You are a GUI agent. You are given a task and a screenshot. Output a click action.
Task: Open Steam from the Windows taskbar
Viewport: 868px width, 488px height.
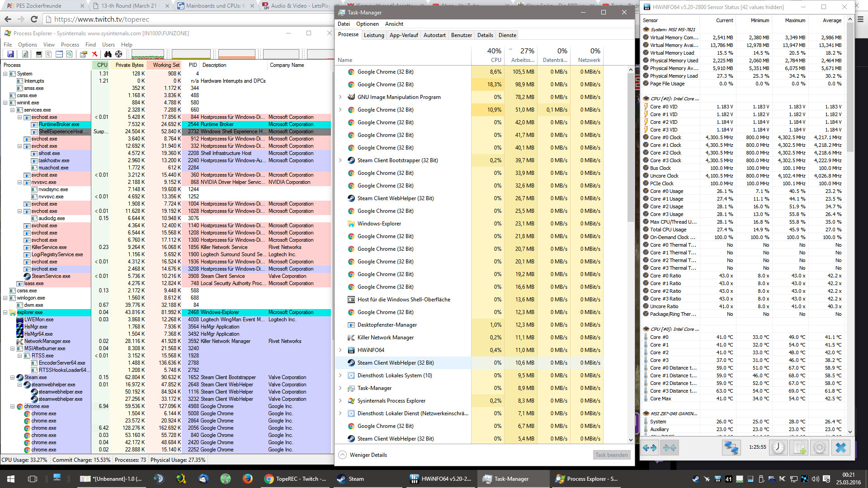(351, 479)
